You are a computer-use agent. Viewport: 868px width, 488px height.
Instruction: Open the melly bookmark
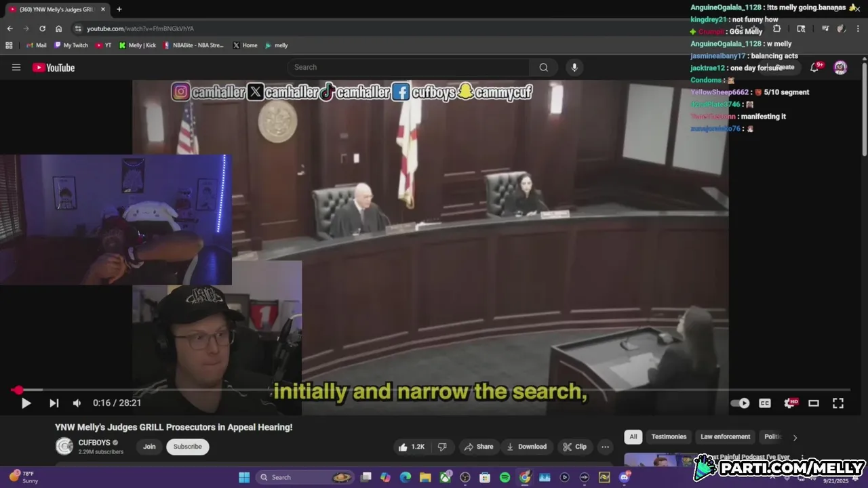click(277, 45)
